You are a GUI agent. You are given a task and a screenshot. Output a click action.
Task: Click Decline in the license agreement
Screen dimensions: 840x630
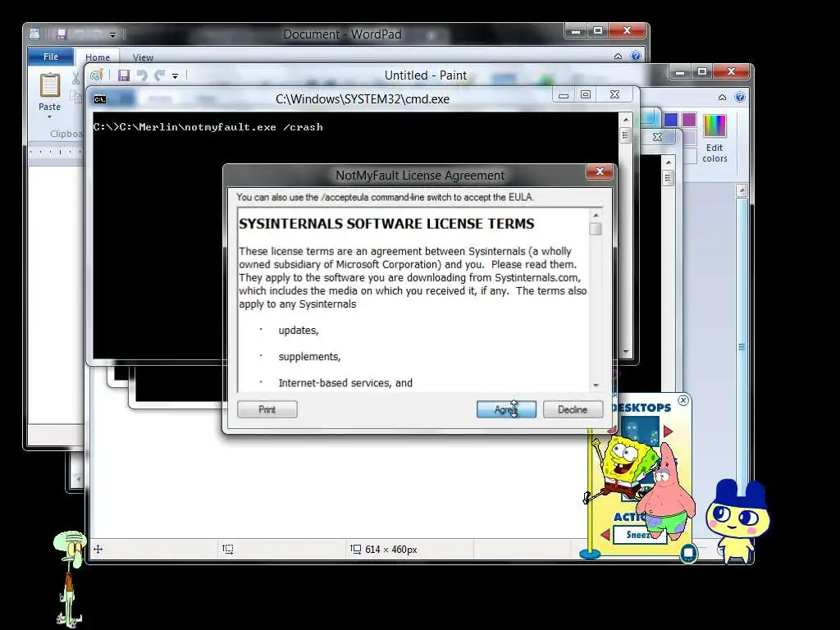pos(573,409)
